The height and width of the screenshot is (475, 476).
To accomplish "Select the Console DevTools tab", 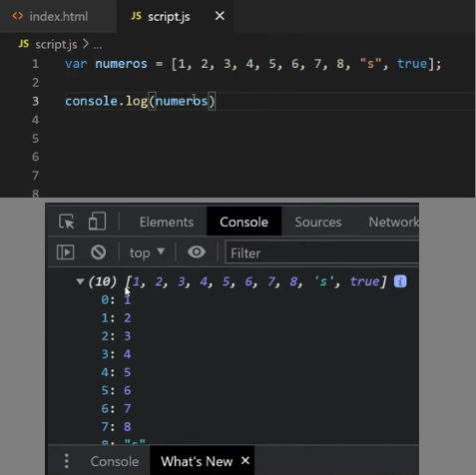I will 243,222.
